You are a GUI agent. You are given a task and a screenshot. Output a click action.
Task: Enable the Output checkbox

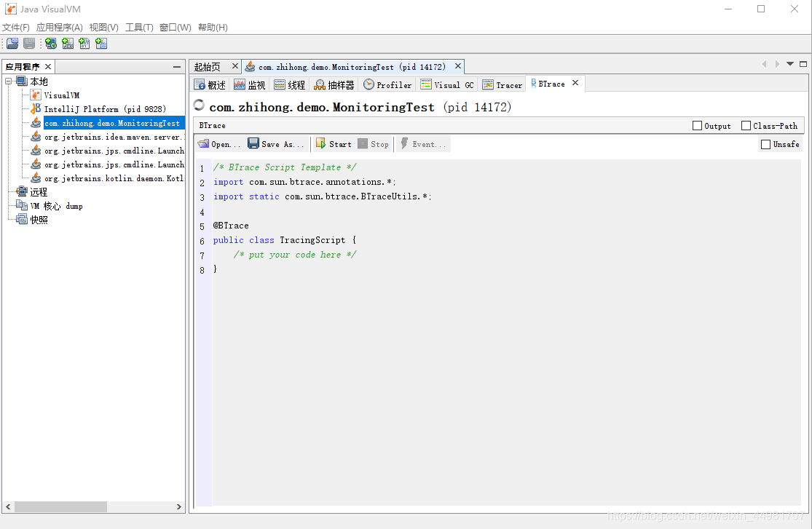tap(697, 125)
